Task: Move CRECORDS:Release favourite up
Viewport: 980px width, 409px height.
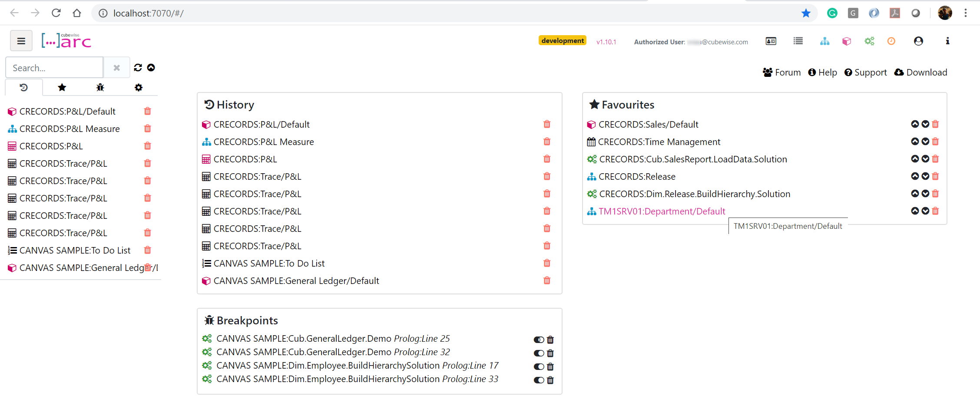Action: tap(915, 176)
